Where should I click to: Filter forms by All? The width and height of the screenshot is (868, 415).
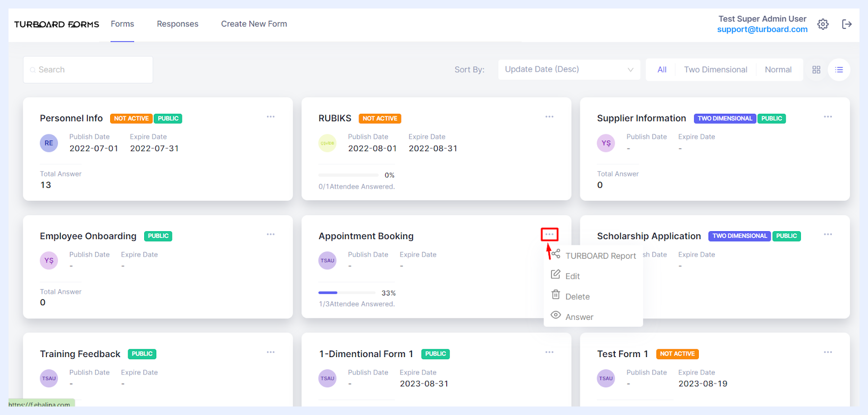(662, 70)
